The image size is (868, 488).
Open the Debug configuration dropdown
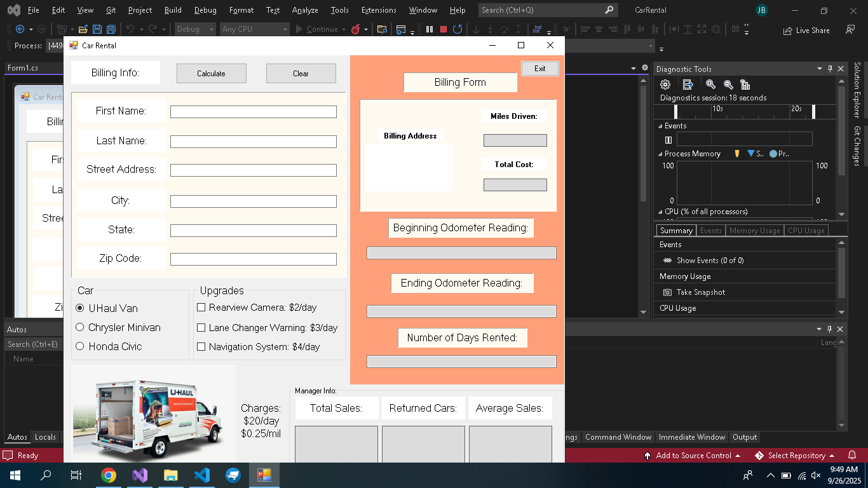[195, 29]
